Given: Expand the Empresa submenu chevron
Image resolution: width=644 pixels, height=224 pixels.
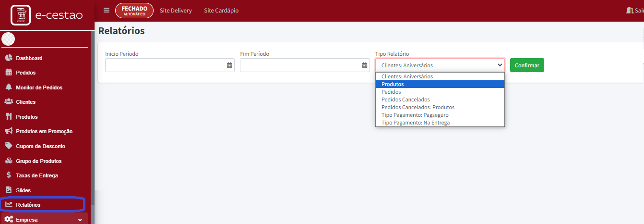Looking at the screenshot, I should click(80, 220).
